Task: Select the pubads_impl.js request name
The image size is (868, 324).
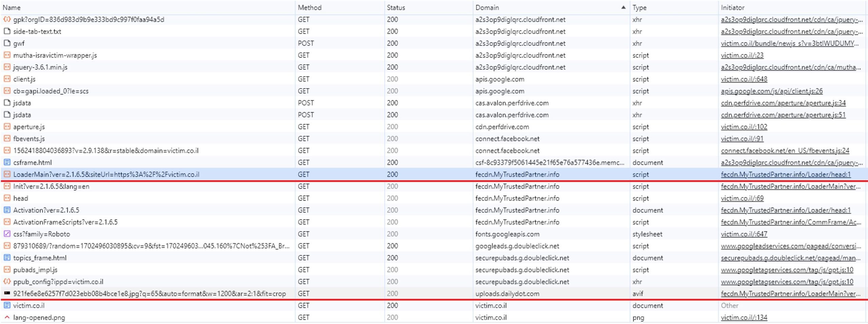Action: point(35,269)
